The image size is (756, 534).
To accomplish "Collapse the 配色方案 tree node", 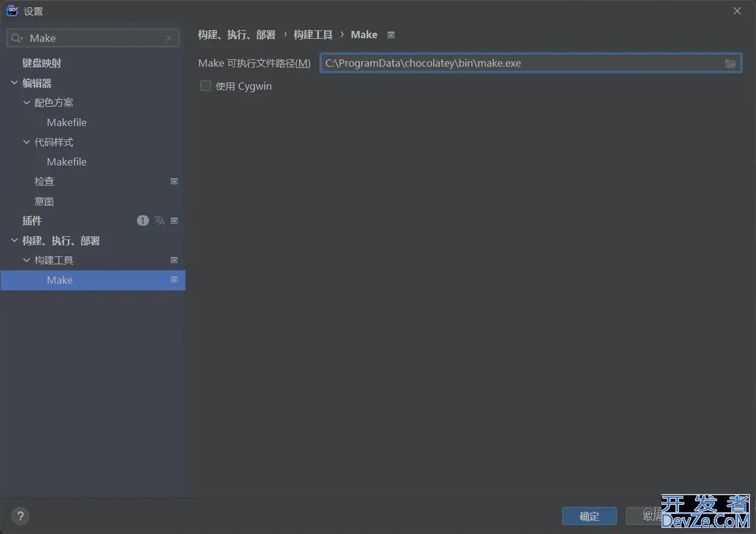I will [x=27, y=102].
